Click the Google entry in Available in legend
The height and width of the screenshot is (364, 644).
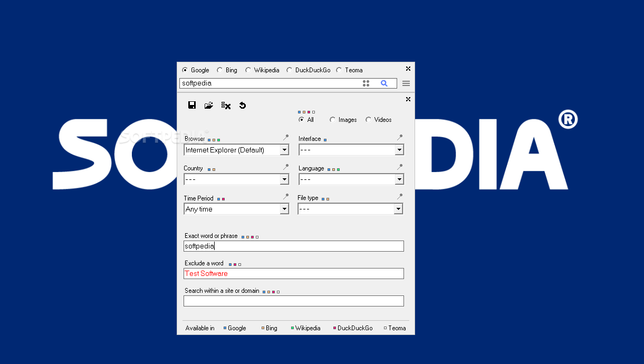click(x=235, y=328)
